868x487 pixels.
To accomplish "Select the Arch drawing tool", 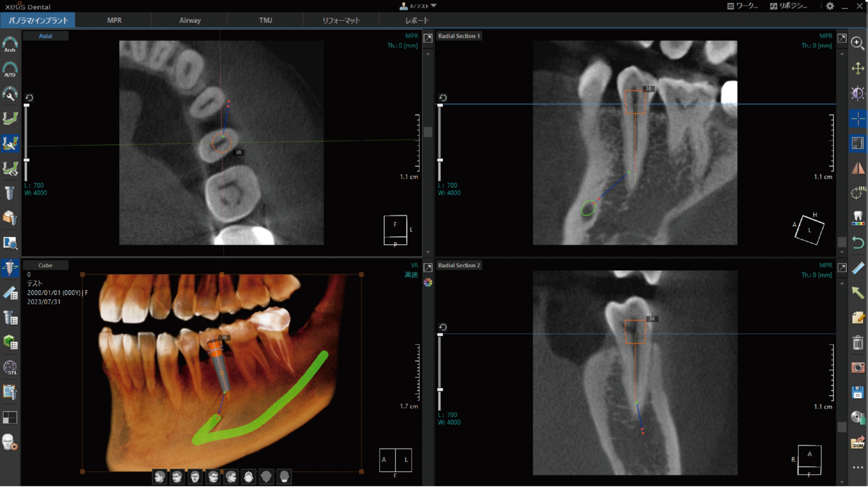I will [10, 44].
